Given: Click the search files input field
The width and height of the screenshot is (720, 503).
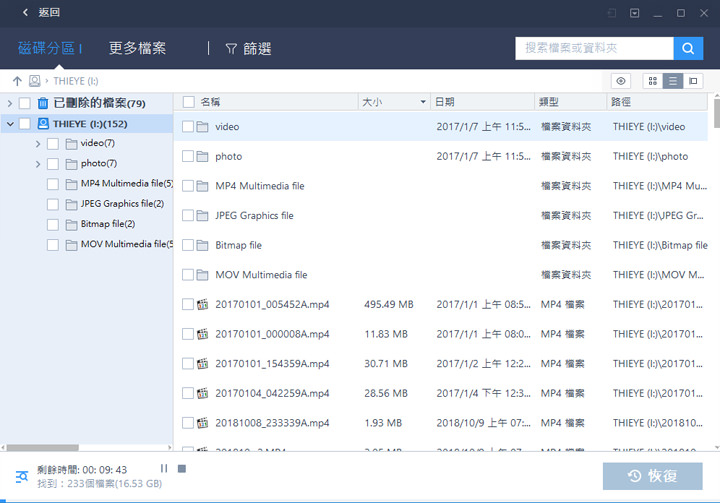Looking at the screenshot, I should point(594,48).
